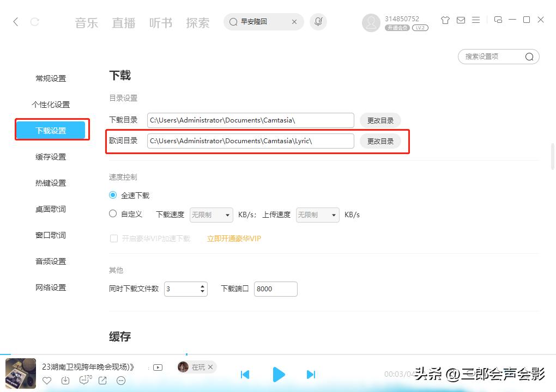Click the 立即开通豪华VIP link
The height and width of the screenshot is (392, 556).
pos(233,238)
